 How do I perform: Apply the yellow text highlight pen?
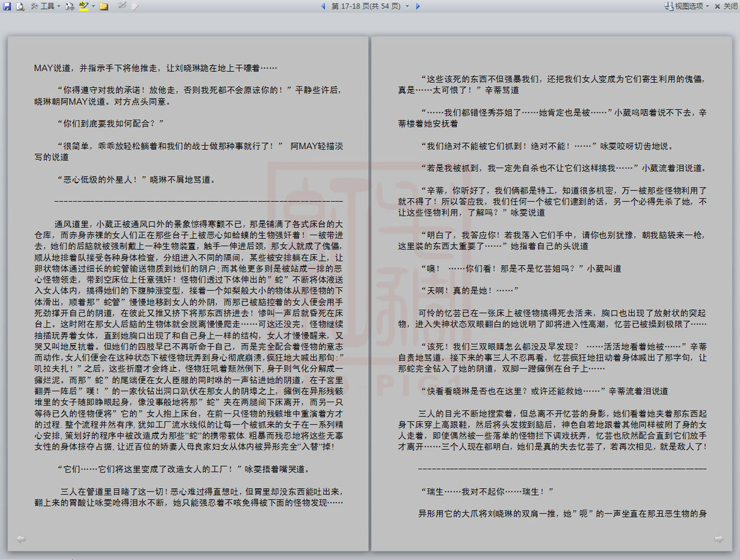pos(84,6)
